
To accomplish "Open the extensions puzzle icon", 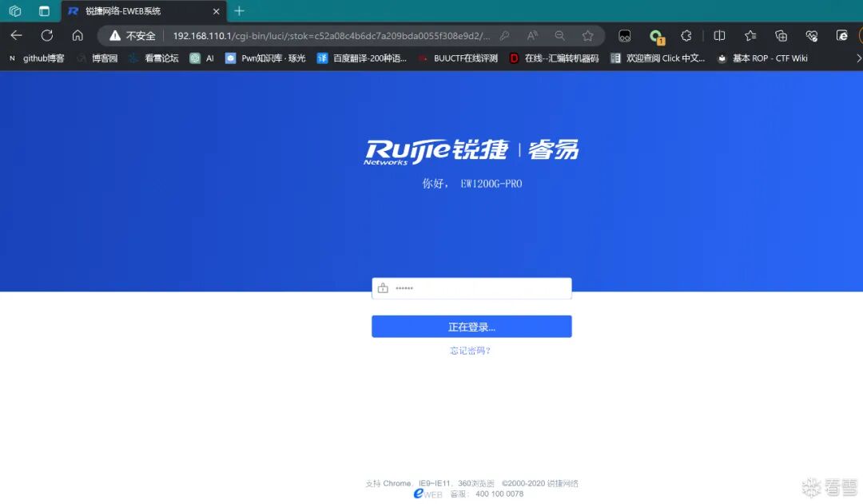I will pos(686,36).
